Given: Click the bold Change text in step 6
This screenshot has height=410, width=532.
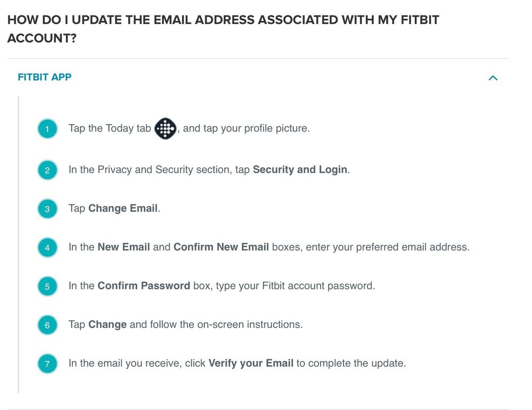Looking at the screenshot, I should coord(108,324).
